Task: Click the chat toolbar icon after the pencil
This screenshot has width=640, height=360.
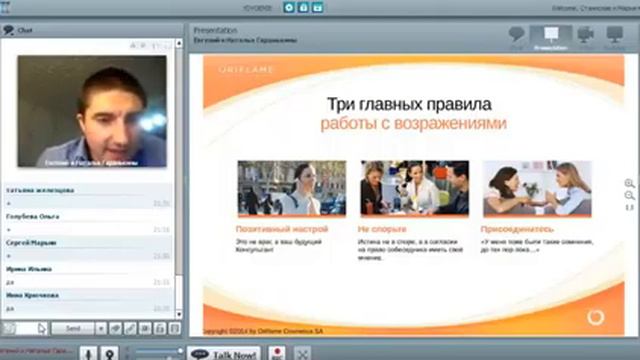Action: pyautogui.click(x=145, y=329)
